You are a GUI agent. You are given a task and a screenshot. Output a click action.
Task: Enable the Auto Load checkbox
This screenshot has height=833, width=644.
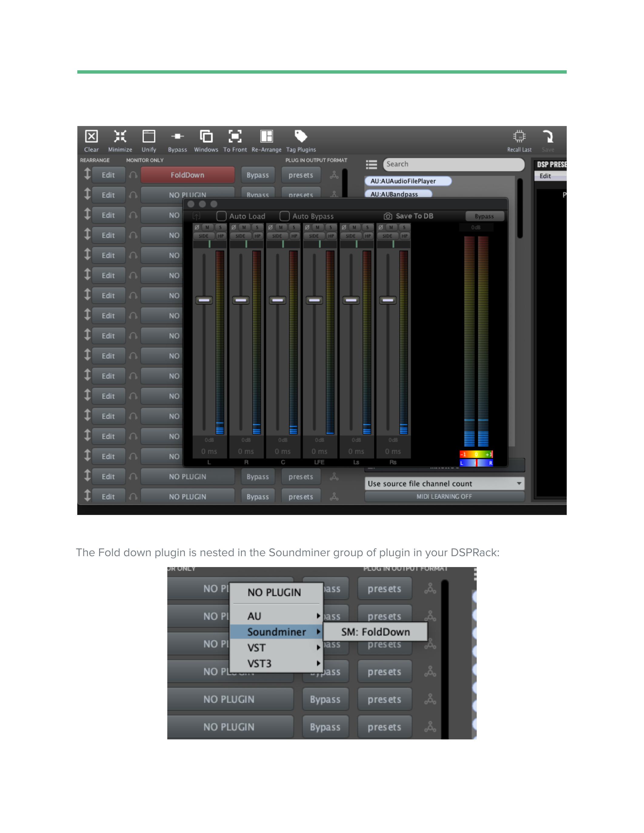pos(221,216)
